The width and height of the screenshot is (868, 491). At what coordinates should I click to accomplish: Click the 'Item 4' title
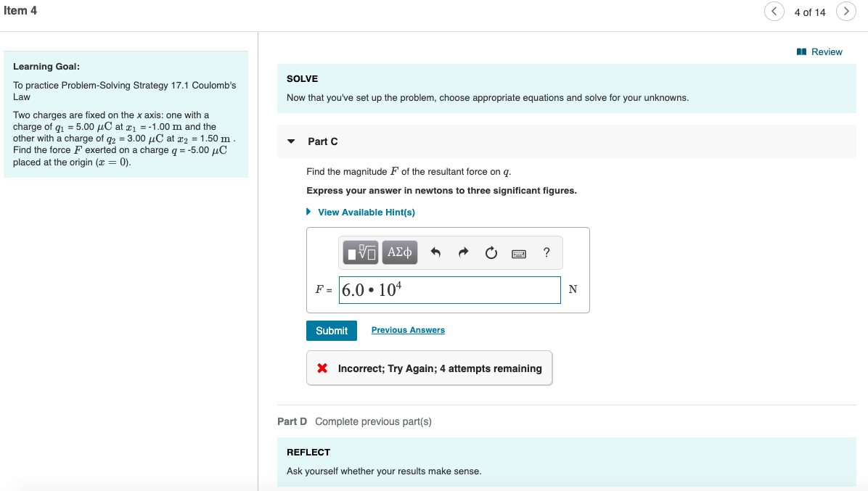point(20,10)
